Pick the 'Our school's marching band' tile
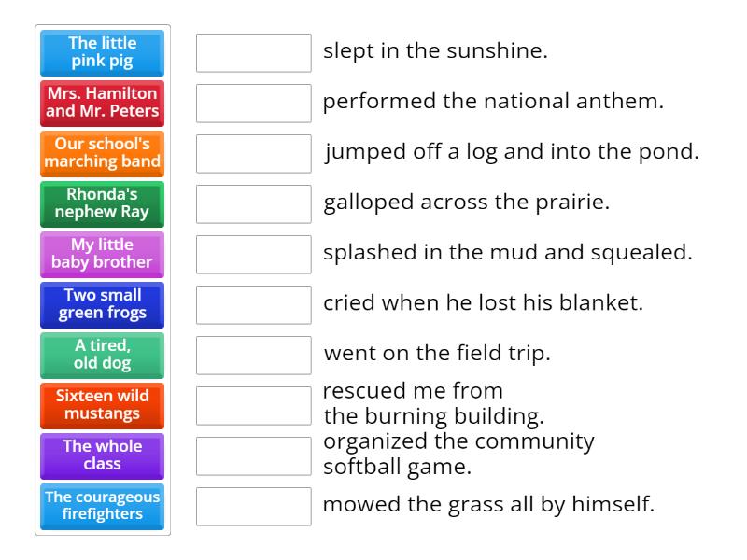 pyautogui.click(x=103, y=154)
